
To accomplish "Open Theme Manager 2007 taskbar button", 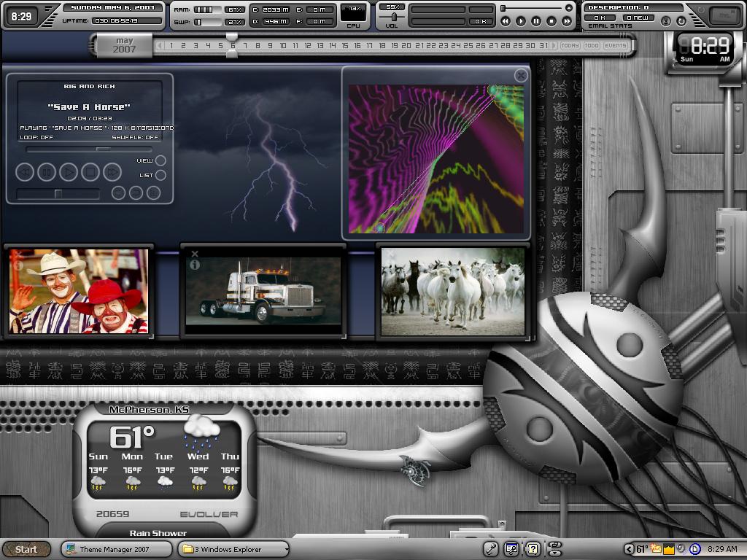I will pos(116,549).
